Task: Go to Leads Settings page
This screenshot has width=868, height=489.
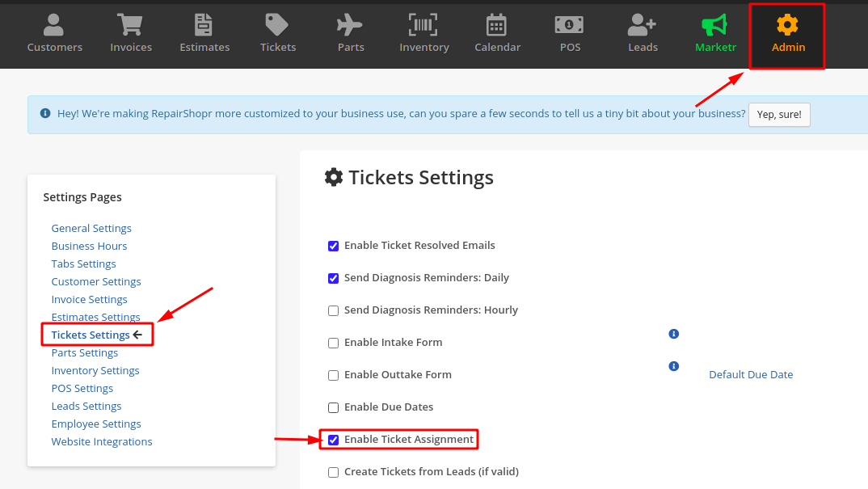Action: [x=86, y=406]
